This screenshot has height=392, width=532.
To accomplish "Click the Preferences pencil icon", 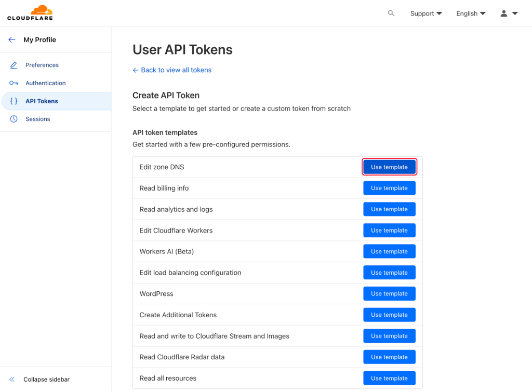I will coord(14,65).
